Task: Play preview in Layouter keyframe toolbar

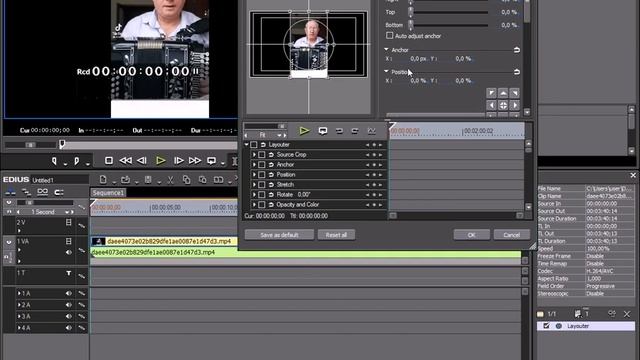Action: 304,131
